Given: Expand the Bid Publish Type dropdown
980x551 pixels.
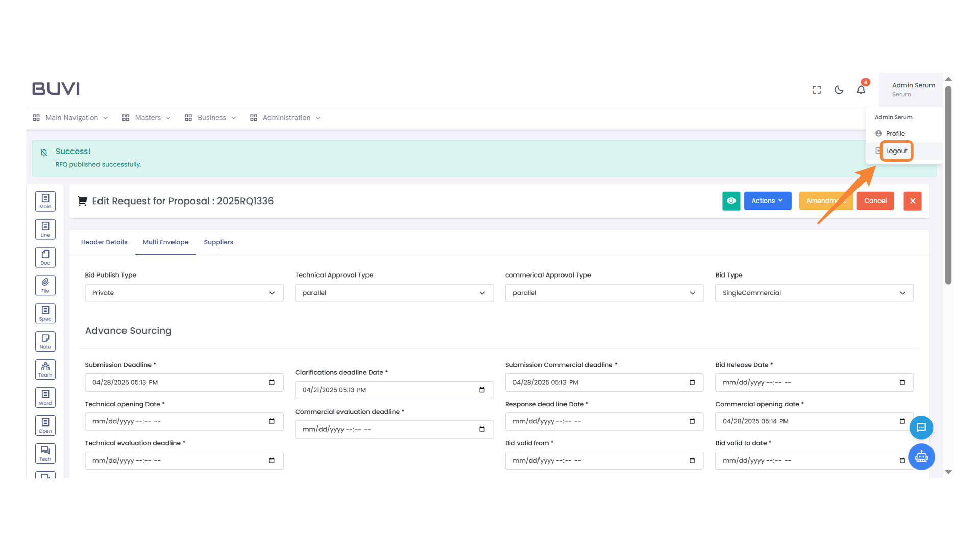Looking at the screenshot, I should point(184,293).
